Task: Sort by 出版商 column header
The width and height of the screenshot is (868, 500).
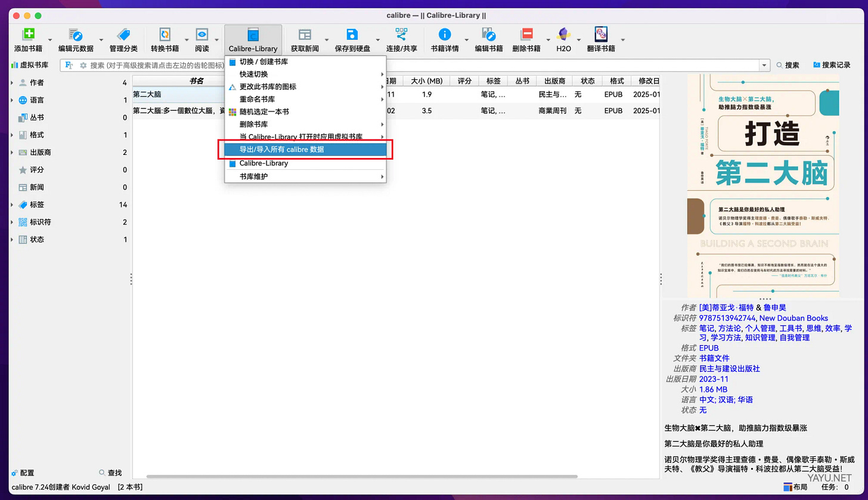Action: point(554,81)
